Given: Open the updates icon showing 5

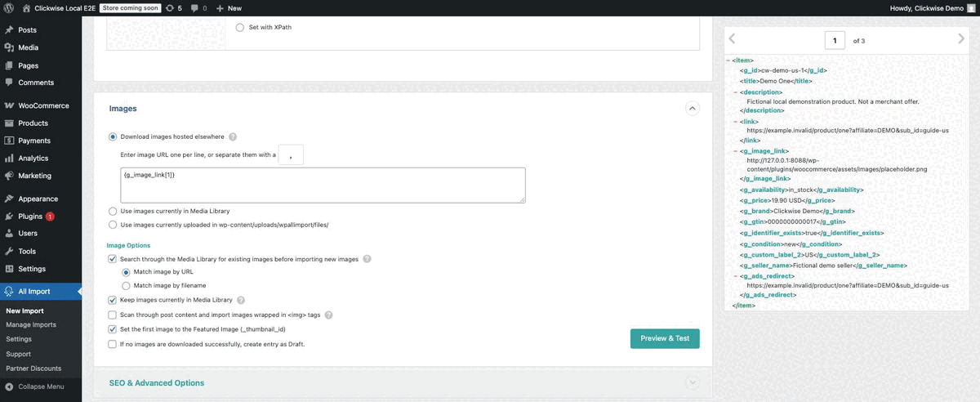Looking at the screenshot, I should tap(169, 8).
